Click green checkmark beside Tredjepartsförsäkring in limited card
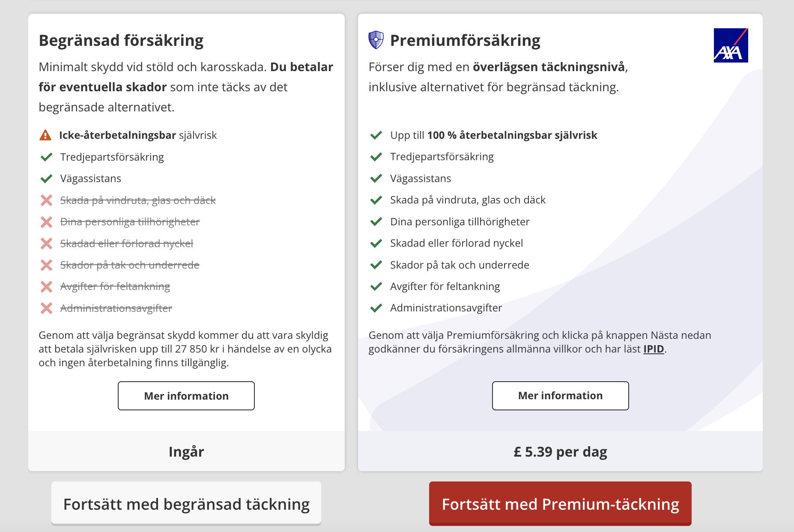The image size is (794, 532). click(46, 157)
